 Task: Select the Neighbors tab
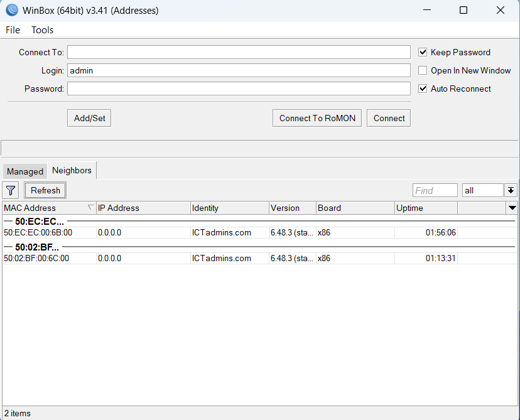click(72, 170)
